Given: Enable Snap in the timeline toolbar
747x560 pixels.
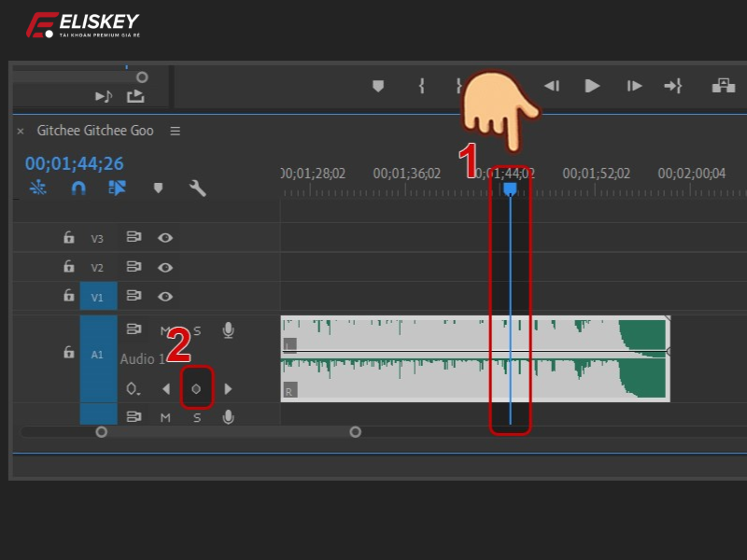Looking at the screenshot, I should click(x=79, y=188).
